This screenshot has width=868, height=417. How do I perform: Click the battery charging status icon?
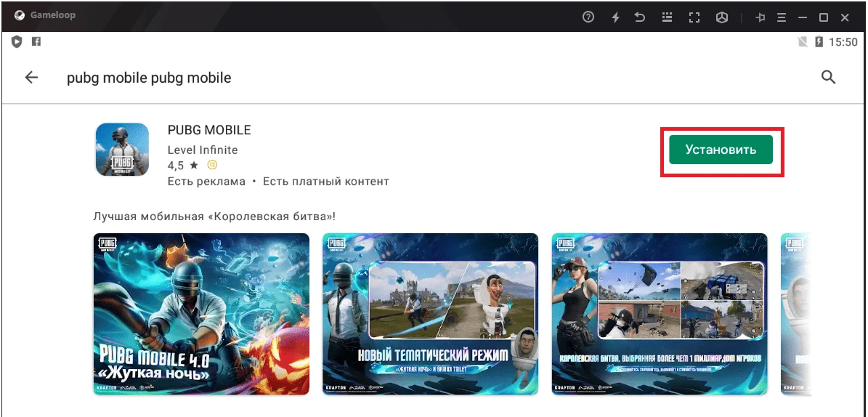819,42
